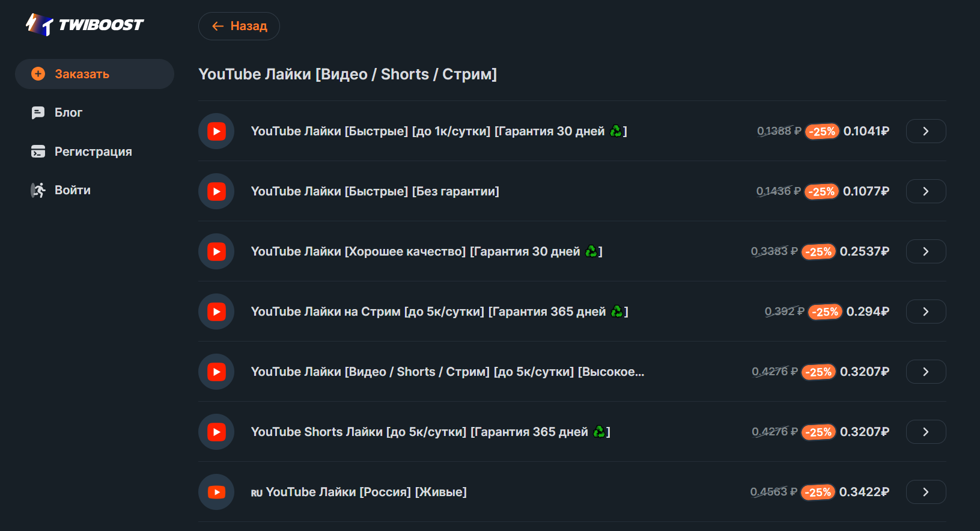Click the crossed-out price 0.392 ₽
This screenshot has width=980, height=531.
tap(784, 312)
